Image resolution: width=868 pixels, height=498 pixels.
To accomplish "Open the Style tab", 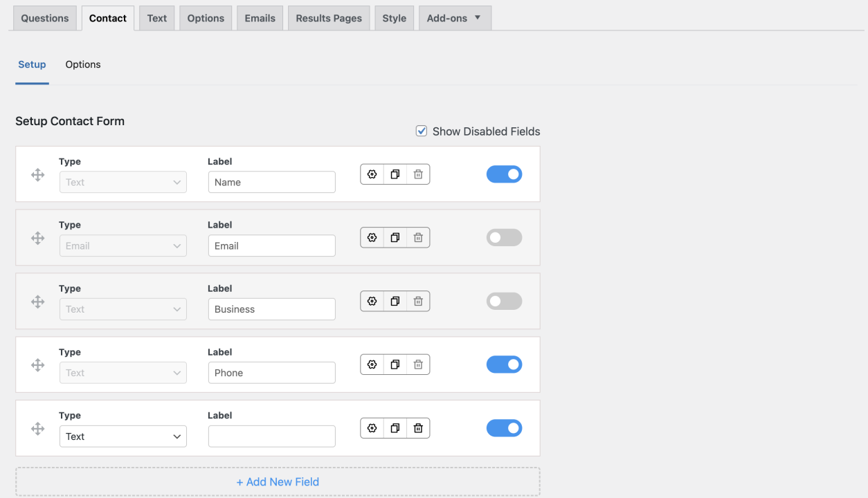I will (395, 18).
